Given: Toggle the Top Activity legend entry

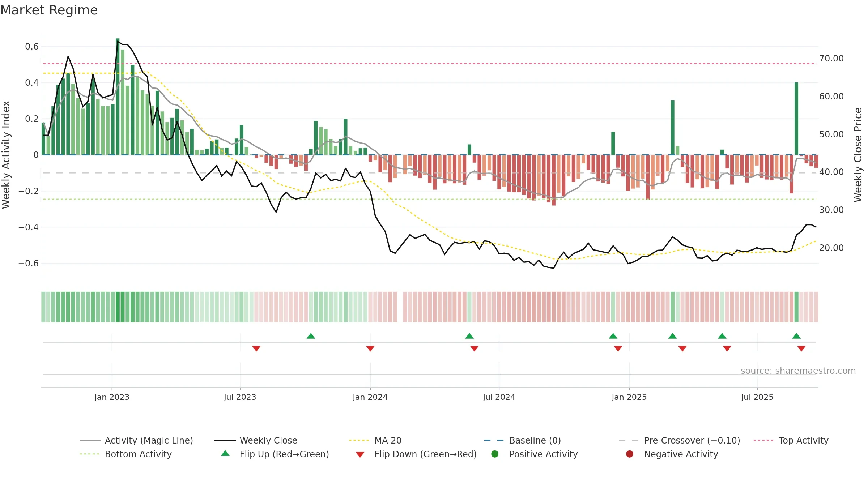Looking at the screenshot, I should [791, 440].
